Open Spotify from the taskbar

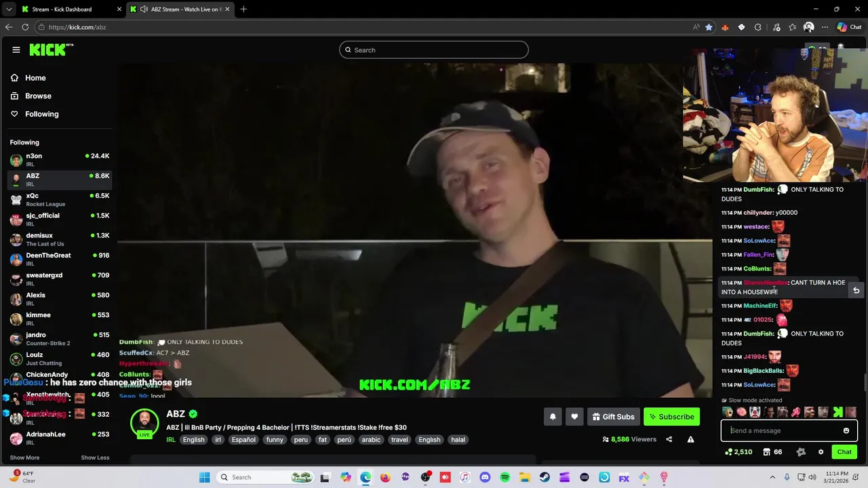[505, 477]
